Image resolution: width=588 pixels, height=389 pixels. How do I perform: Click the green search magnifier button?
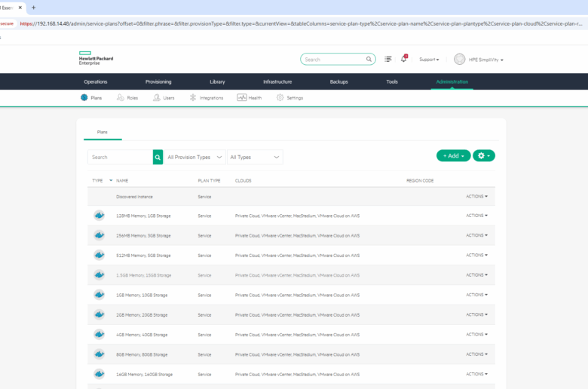coord(158,157)
